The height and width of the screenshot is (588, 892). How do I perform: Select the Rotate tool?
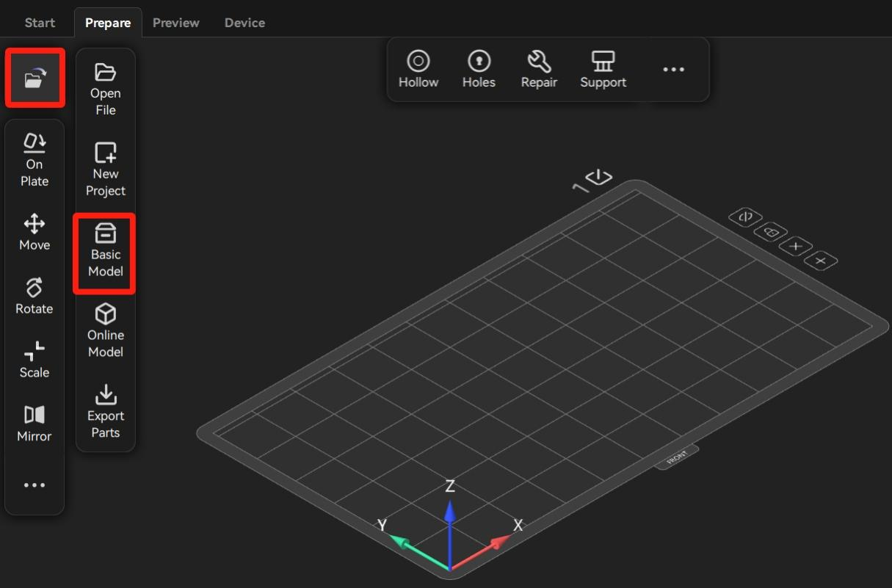click(35, 296)
